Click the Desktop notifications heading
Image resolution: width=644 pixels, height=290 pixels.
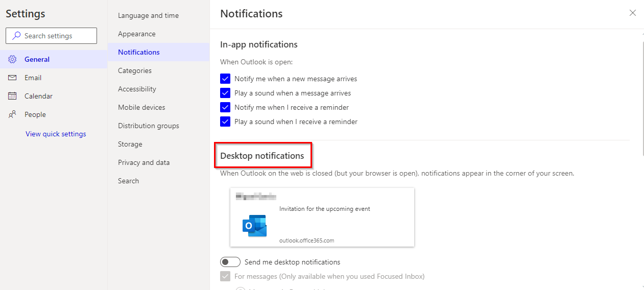pos(262,156)
